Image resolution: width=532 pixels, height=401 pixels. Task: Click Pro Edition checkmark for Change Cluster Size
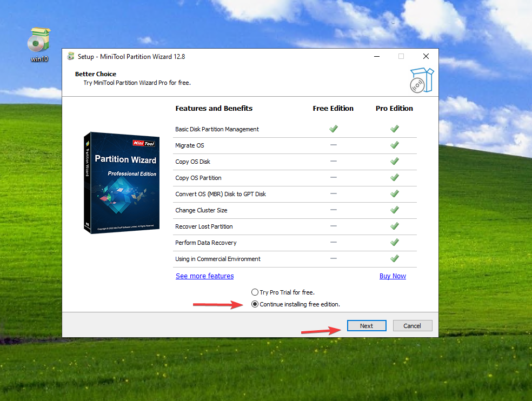pos(395,210)
